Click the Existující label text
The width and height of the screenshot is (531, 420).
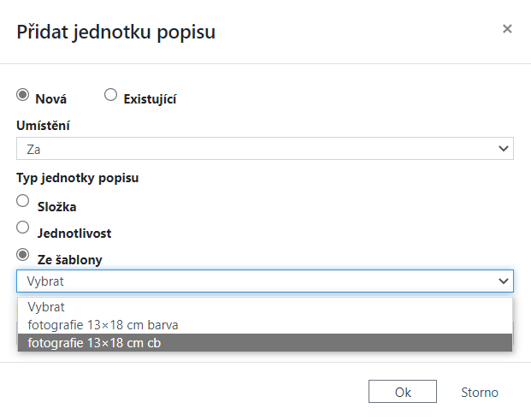(150, 99)
